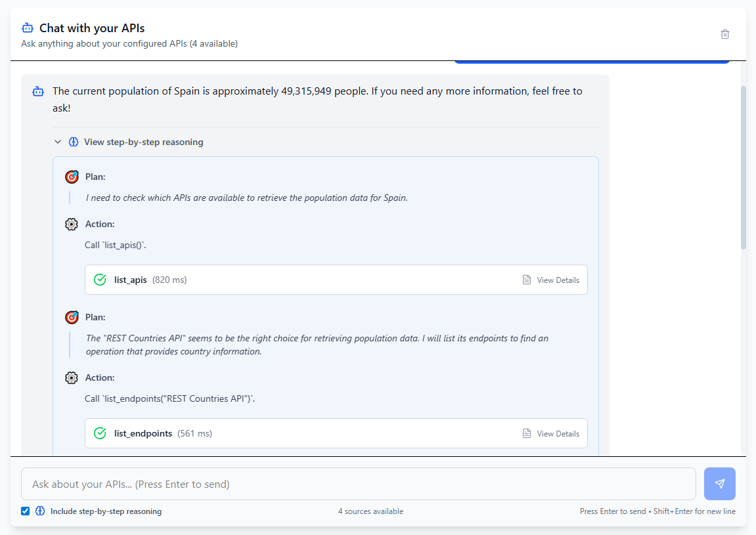Click the robot icon beside Chat title
The height and width of the screenshot is (535, 756).
pos(27,28)
